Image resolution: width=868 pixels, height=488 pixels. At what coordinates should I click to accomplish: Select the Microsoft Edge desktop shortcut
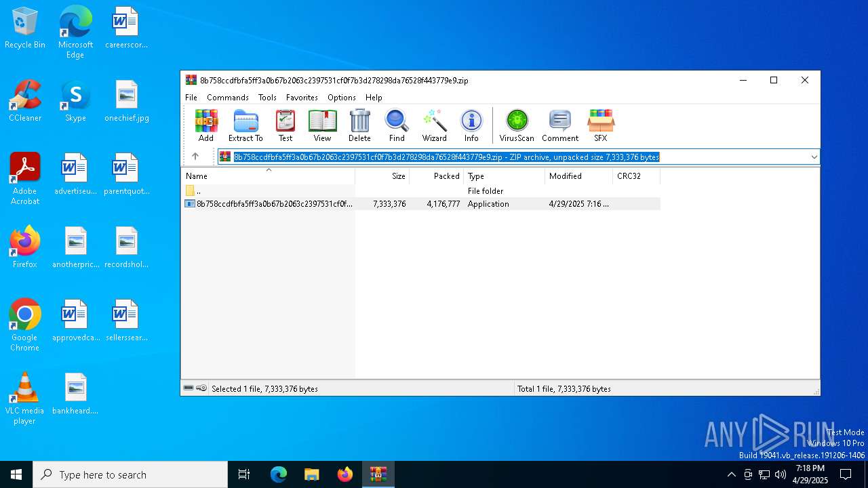[x=75, y=32]
